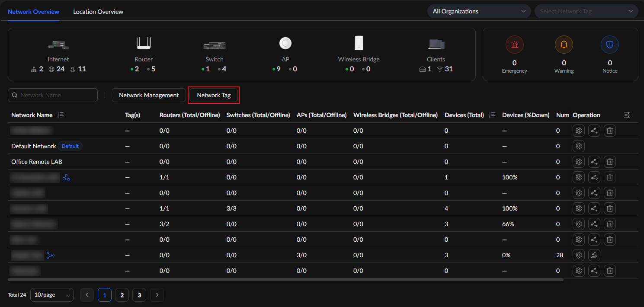644x307 pixels.
Task: Go to page 3 of results
Action: point(139,295)
